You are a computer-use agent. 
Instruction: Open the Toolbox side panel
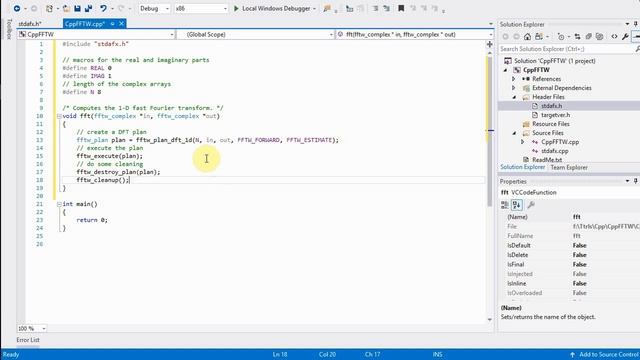pos(9,29)
